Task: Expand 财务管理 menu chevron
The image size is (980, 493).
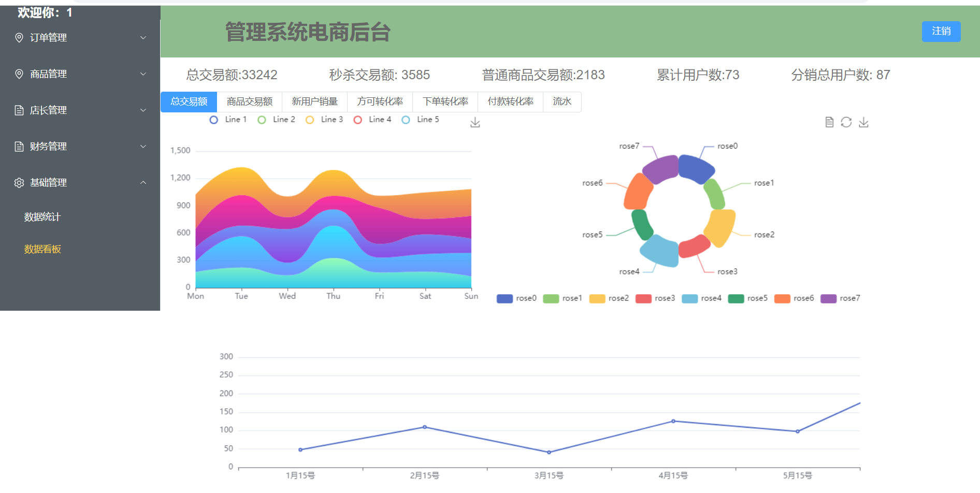Action: point(143,147)
